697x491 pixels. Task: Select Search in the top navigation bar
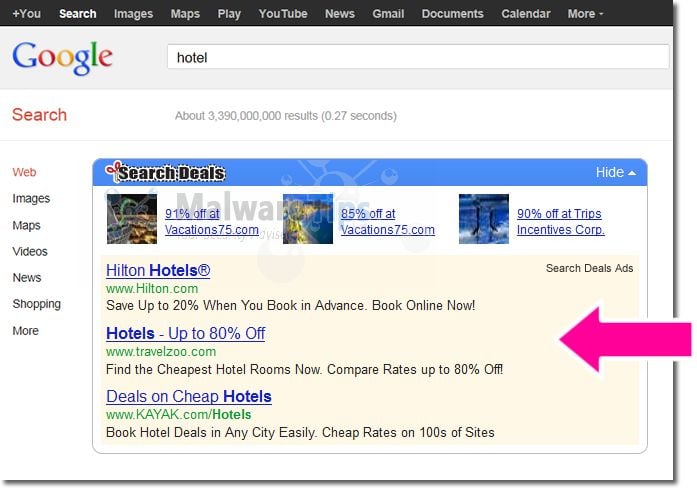[x=77, y=14]
